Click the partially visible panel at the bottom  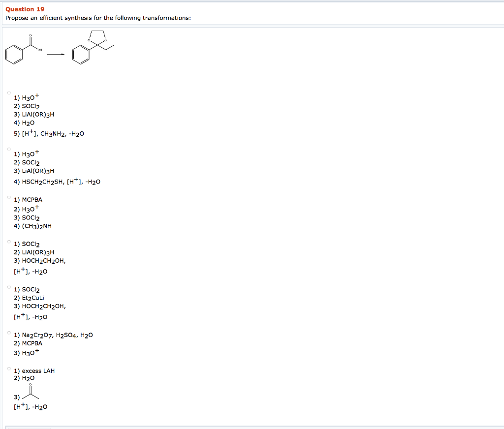(252, 426)
